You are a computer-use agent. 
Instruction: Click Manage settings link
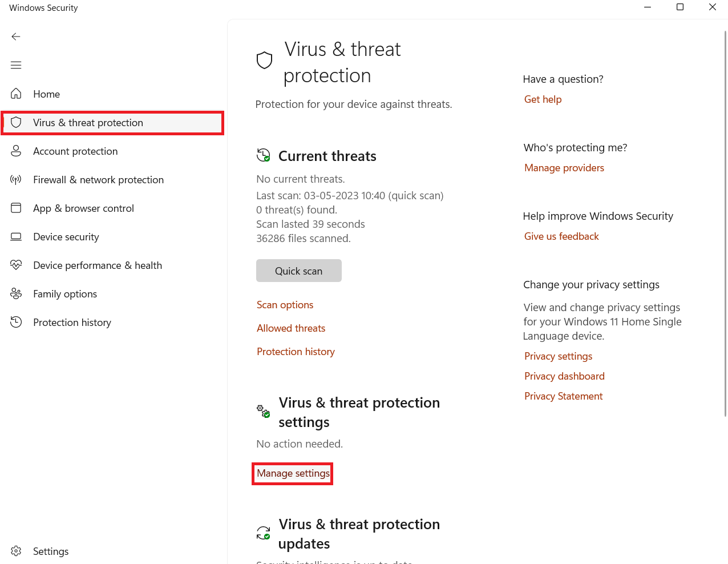click(293, 473)
